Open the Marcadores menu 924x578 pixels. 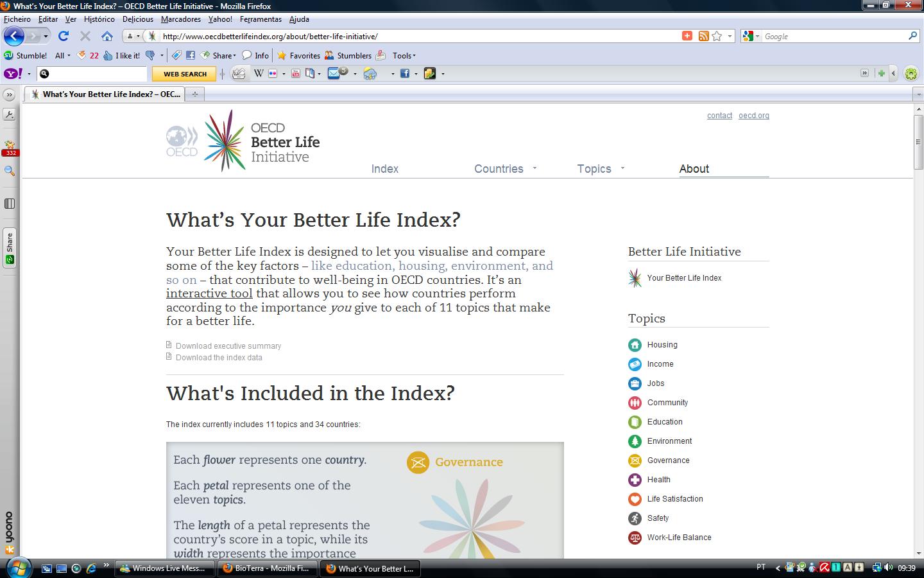180,19
